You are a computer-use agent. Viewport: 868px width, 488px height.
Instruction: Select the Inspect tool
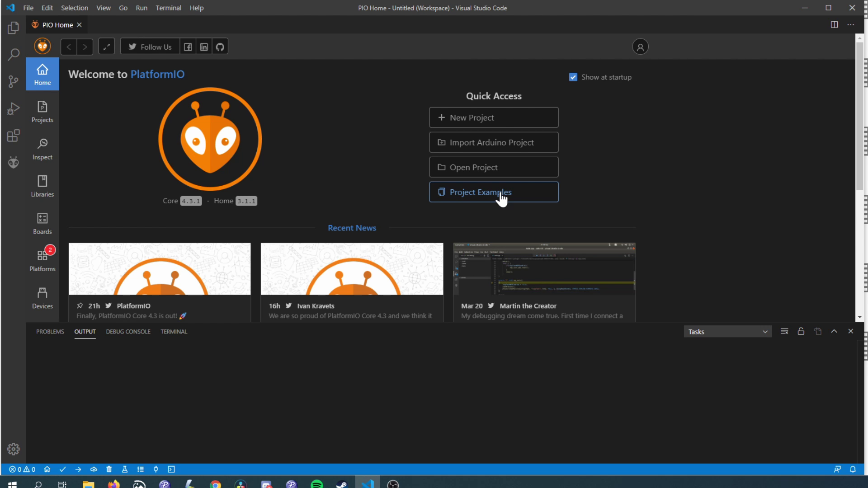click(x=42, y=148)
